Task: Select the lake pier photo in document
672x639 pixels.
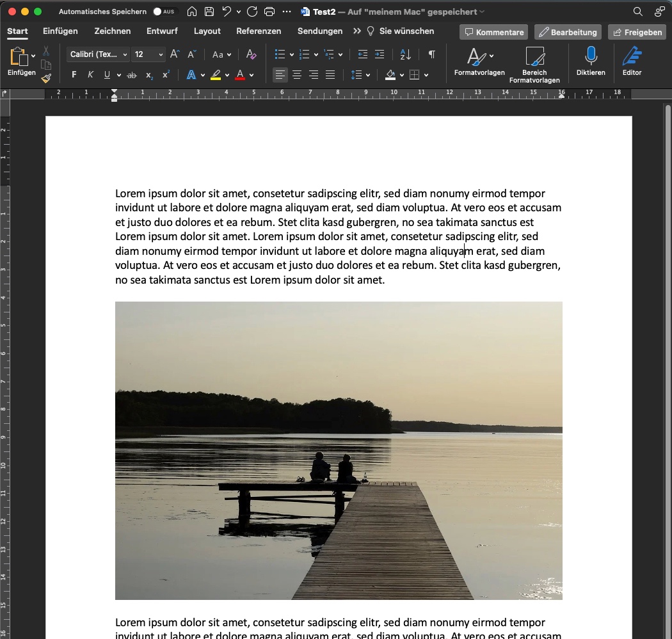Action: pos(339,450)
